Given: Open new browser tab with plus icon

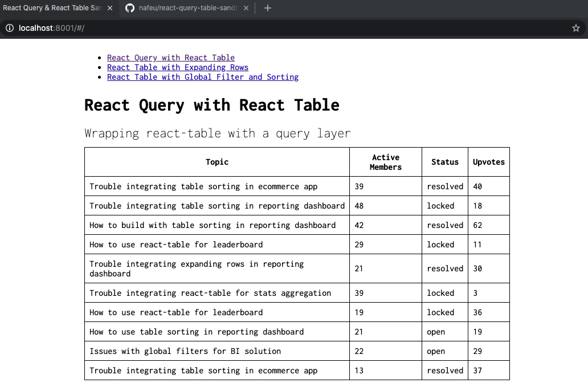Looking at the screenshot, I should point(267,8).
